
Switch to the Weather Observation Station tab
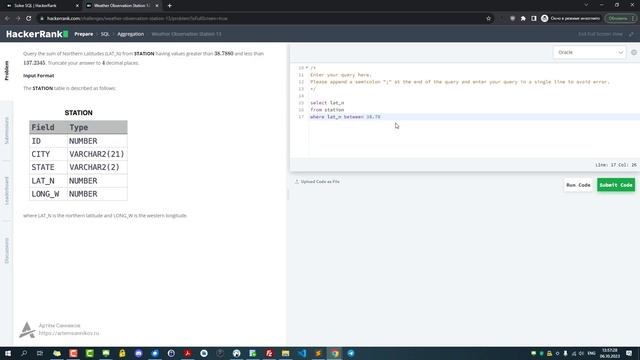click(x=122, y=6)
